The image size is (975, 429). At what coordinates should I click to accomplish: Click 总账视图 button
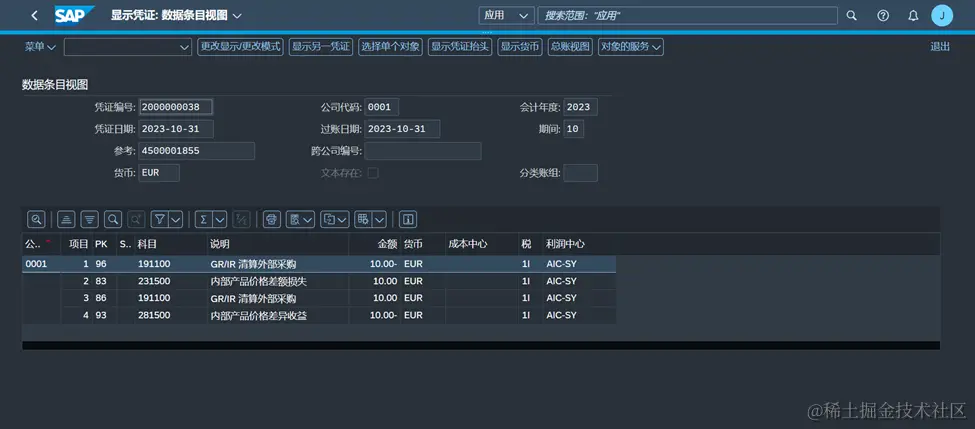(x=570, y=47)
